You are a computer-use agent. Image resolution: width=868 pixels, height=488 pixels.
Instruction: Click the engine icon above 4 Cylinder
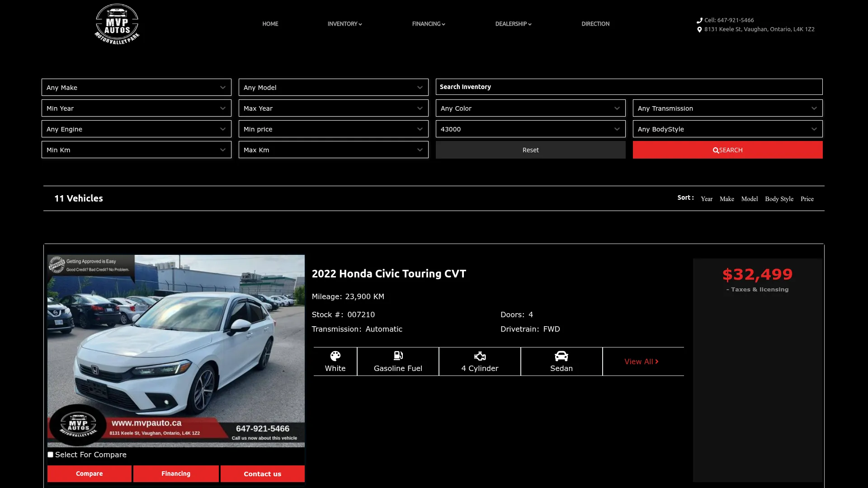point(480,356)
